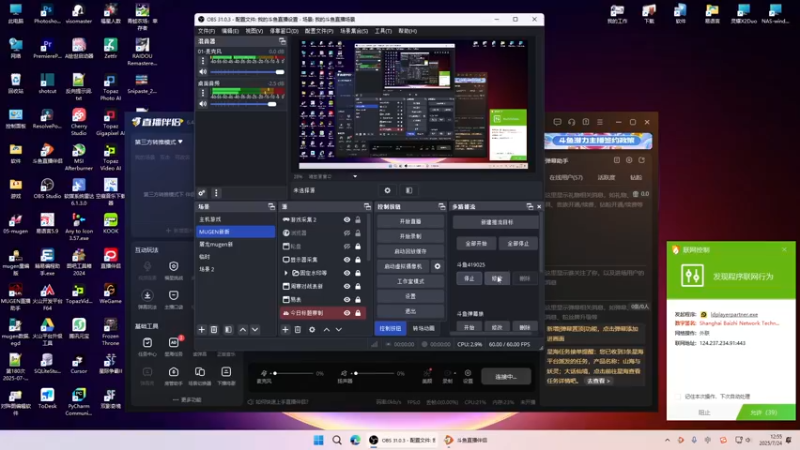Viewport: 800px width, 450px height.
Task: Open the mixer menu three-dot icon at bottom
Action: (x=216, y=193)
